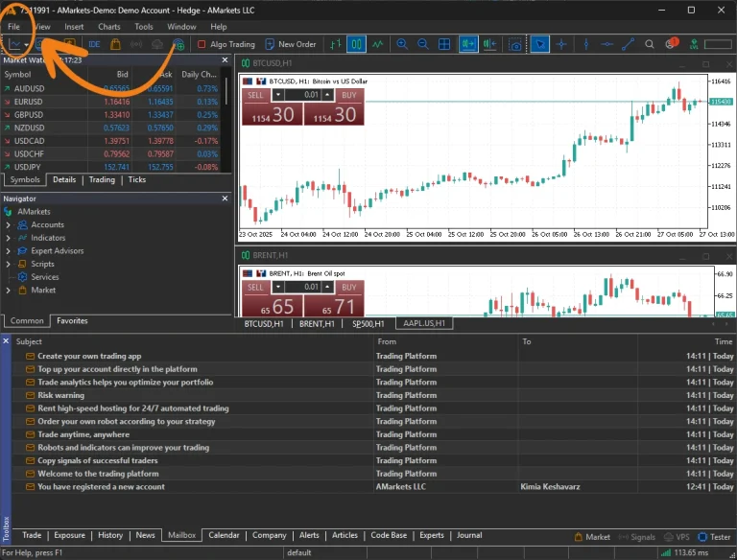This screenshot has height=560, width=737.
Task: Expand the Scripts node in Navigator
Action: pos(8,264)
